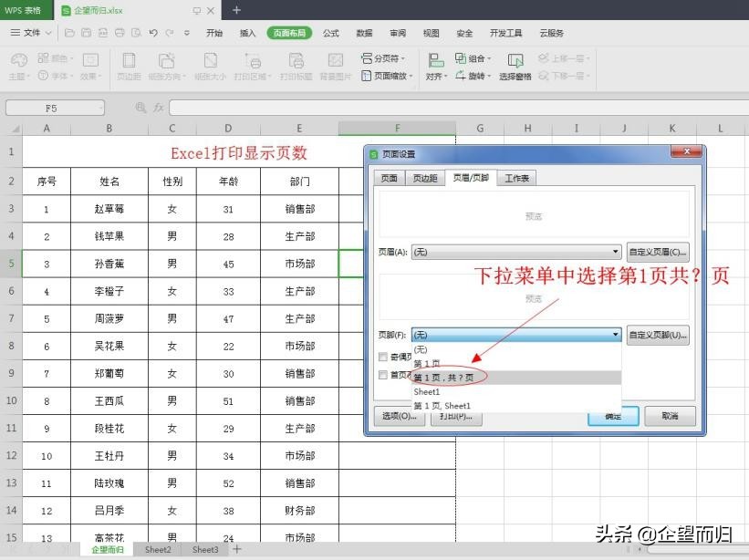Viewport: 749px width, 560px height.
Task: Open the 视图 ribbon tab
Action: (x=431, y=33)
